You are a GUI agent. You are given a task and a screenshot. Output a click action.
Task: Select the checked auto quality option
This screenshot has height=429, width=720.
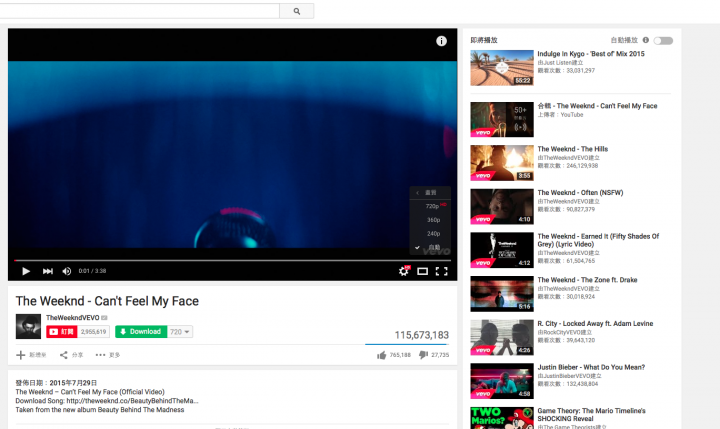coord(430,247)
